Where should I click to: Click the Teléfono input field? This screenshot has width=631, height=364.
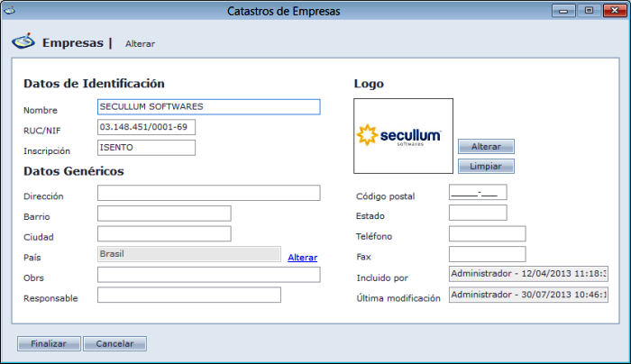click(x=487, y=234)
